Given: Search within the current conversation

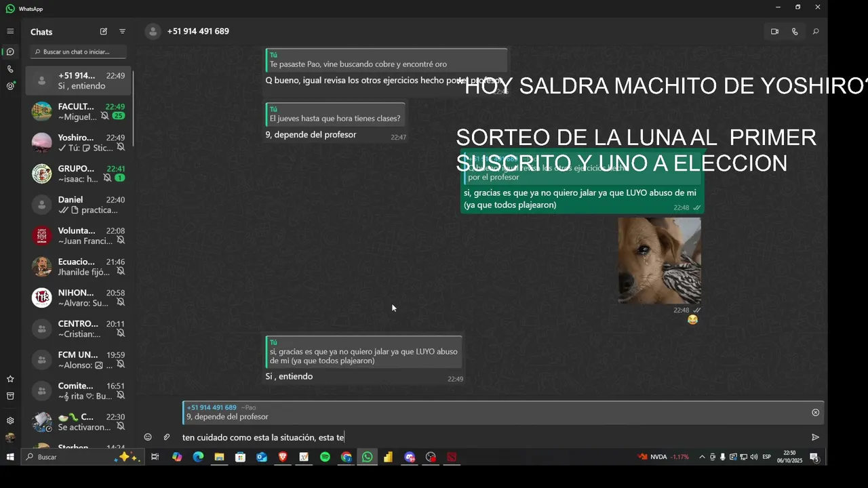Looking at the screenshot, I should point(816,31).
